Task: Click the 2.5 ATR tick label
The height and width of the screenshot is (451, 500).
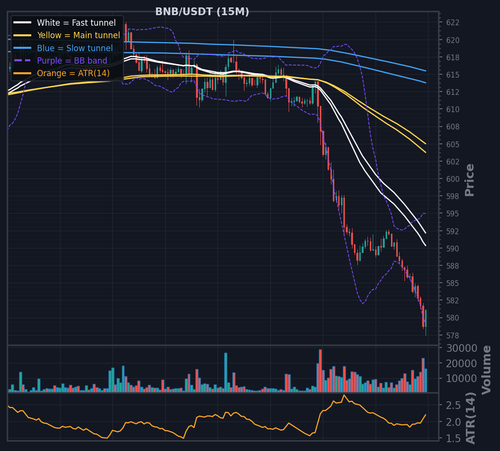Action: 453,405
